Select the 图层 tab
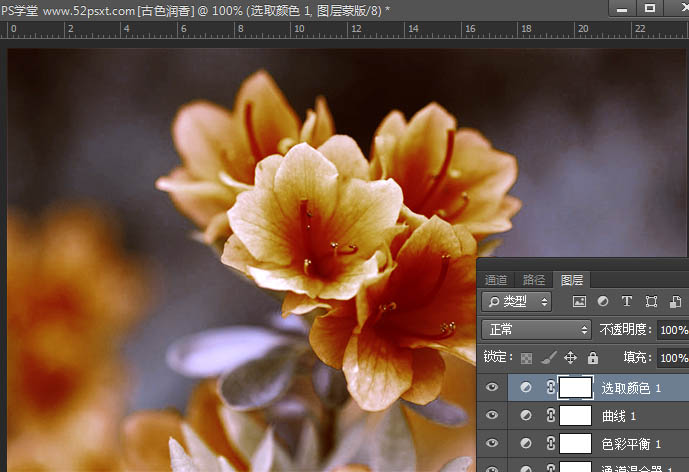The width and height of the screenshot is (689, 472). coord(572,280)
